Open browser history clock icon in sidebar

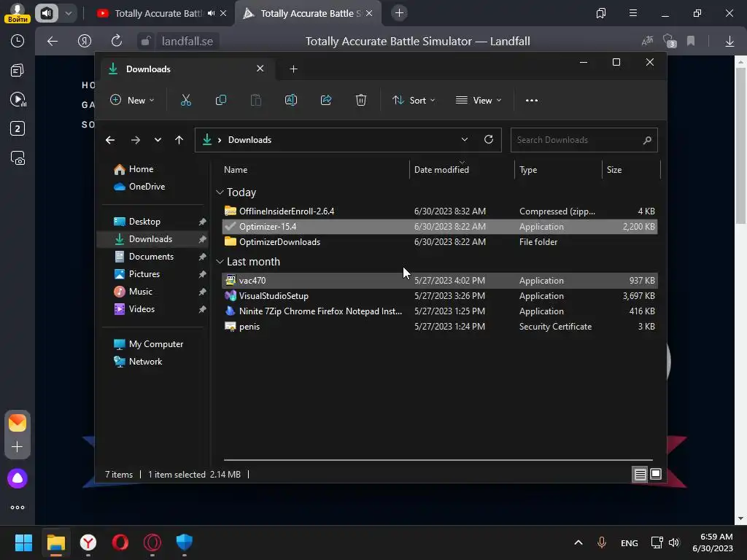(x=18, y=41)
